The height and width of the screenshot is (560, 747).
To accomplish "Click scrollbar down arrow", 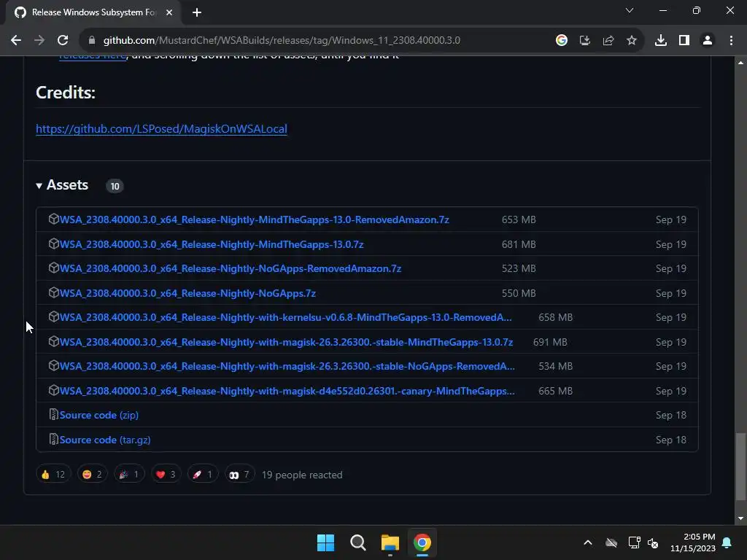I will [x=740, y=518].
